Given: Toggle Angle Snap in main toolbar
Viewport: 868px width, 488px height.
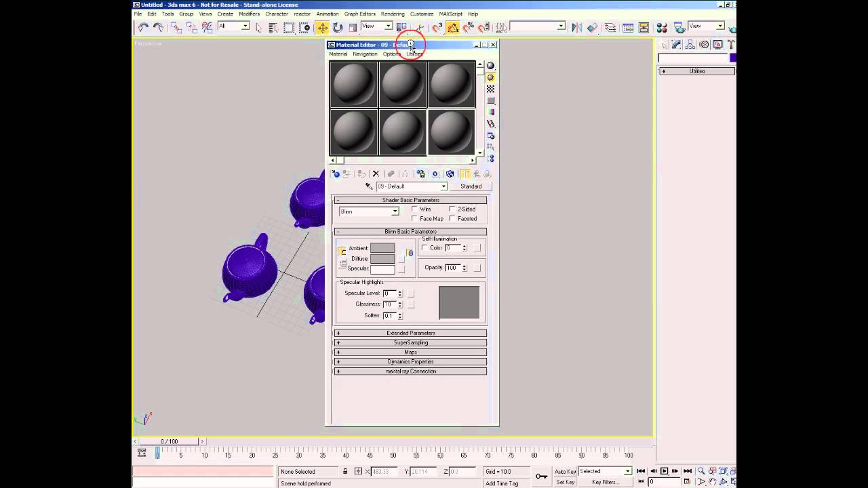Looking at the screenshot, I should tap(453, 27).
